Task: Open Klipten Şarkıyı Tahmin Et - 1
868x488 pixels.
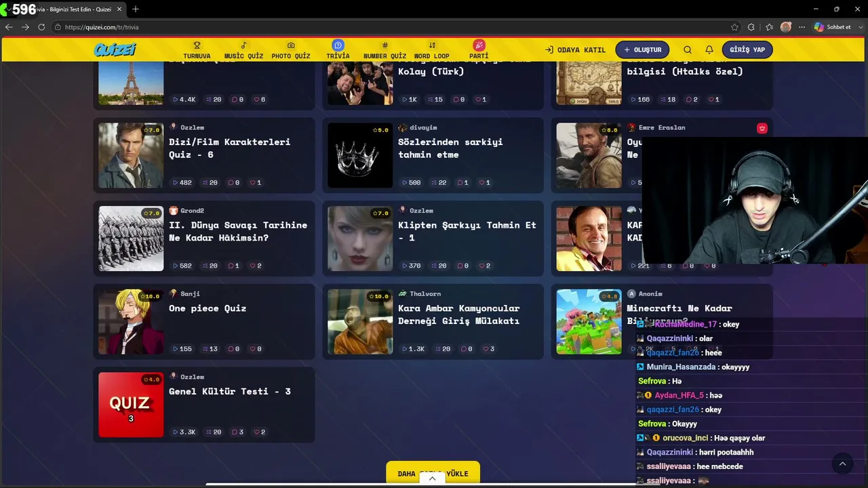Action: coord(467,231)
